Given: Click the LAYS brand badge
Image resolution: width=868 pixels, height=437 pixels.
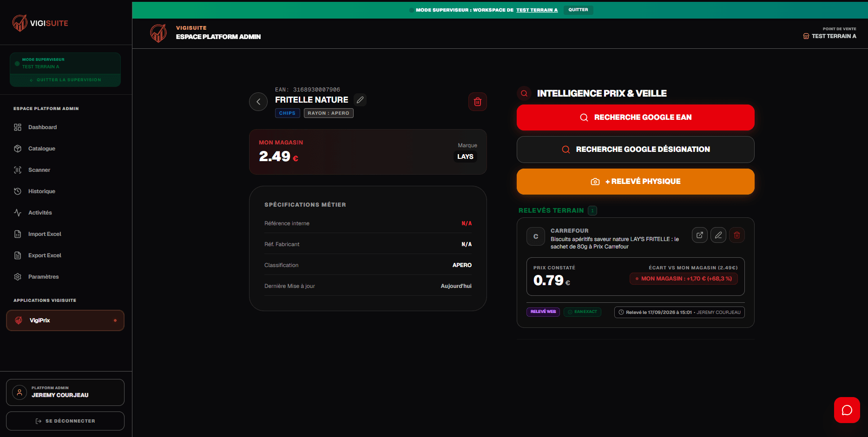Looking at the screenshot, I should point(465,157).
